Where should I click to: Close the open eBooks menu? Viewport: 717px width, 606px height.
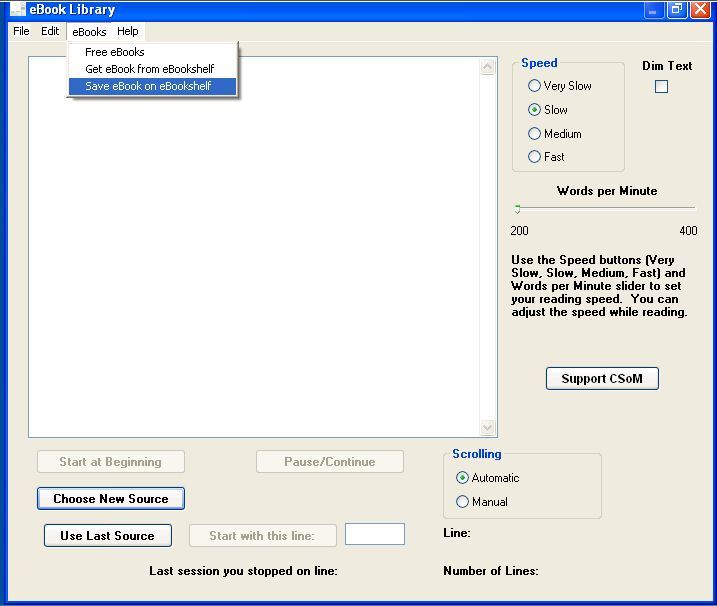[x=89, y=32]
